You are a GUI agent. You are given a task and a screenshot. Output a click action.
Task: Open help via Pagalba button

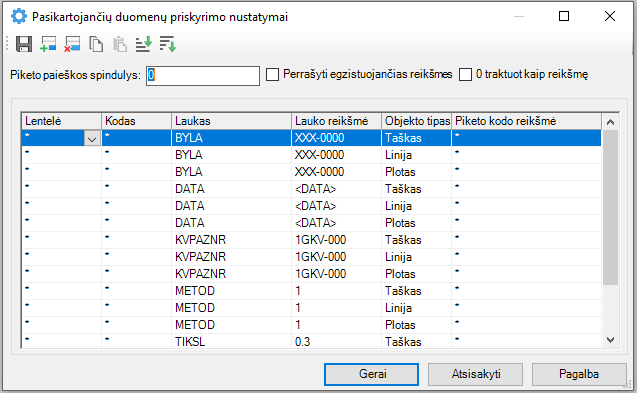point(579,374)
